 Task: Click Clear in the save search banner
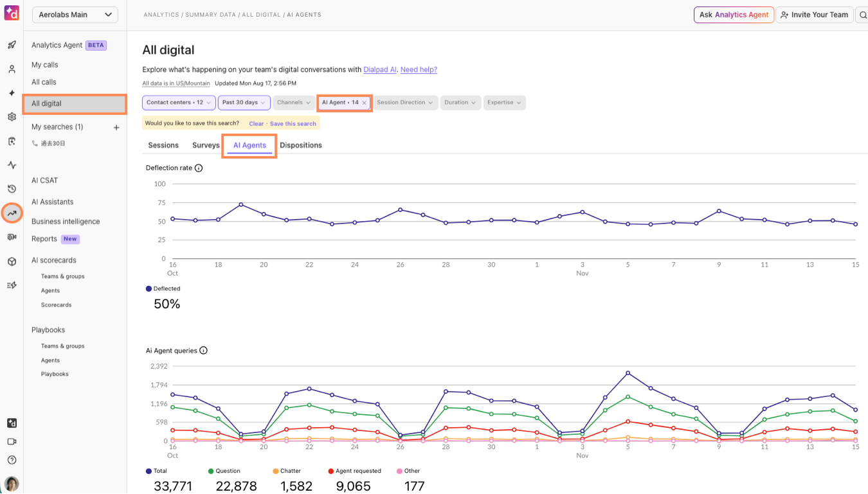257,123
